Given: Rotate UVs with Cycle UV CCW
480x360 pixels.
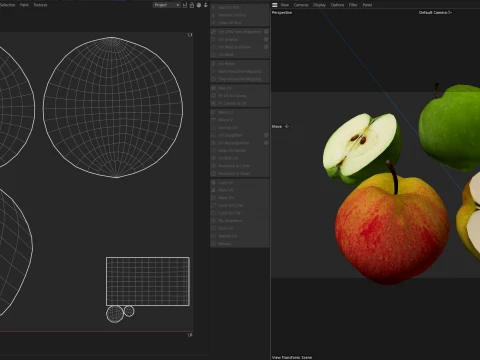Looking at the screenshot, I should tap(239, 205).
